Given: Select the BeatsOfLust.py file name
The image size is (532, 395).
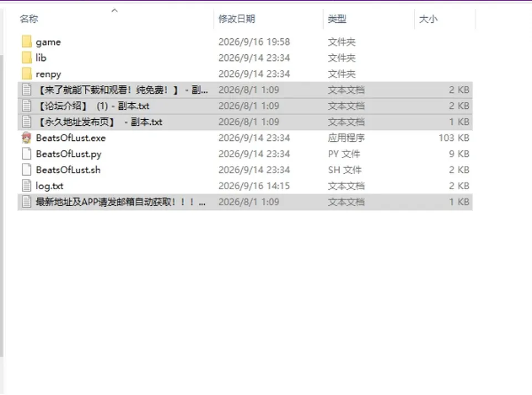Looking at the screenshot, I should pyautogui.click(x=69, y=154).
